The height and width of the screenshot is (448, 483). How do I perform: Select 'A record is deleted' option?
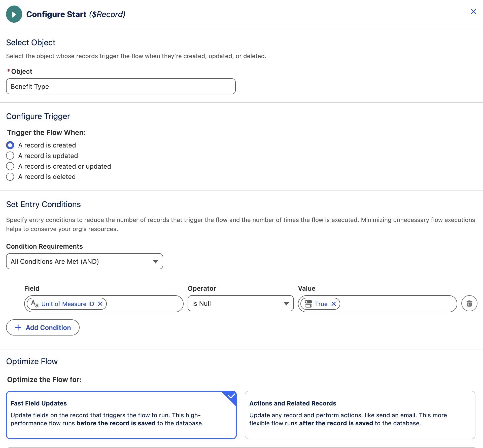tap(10, 177)
